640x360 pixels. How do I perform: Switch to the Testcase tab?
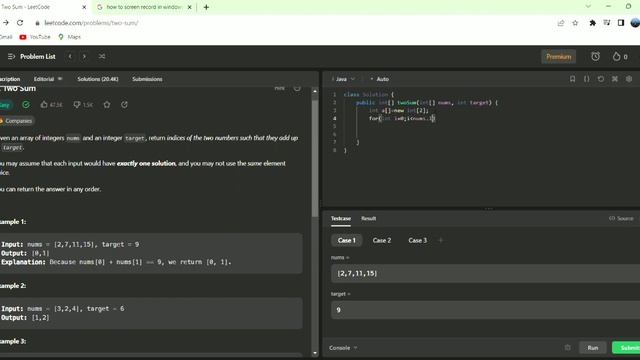341,218
